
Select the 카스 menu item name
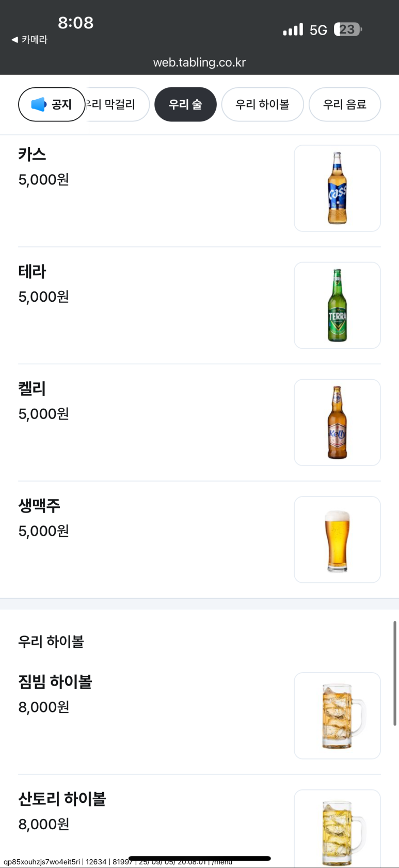click(x=32, y=154)
